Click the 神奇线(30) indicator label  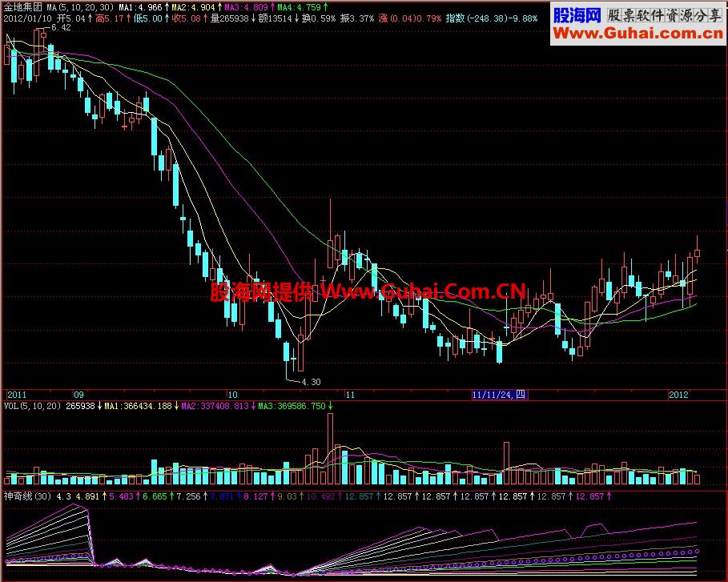(27, 496)
